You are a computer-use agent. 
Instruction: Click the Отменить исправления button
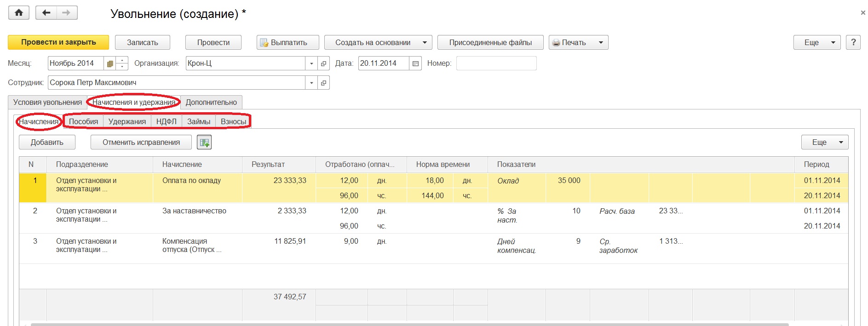[x=141, y=143]
